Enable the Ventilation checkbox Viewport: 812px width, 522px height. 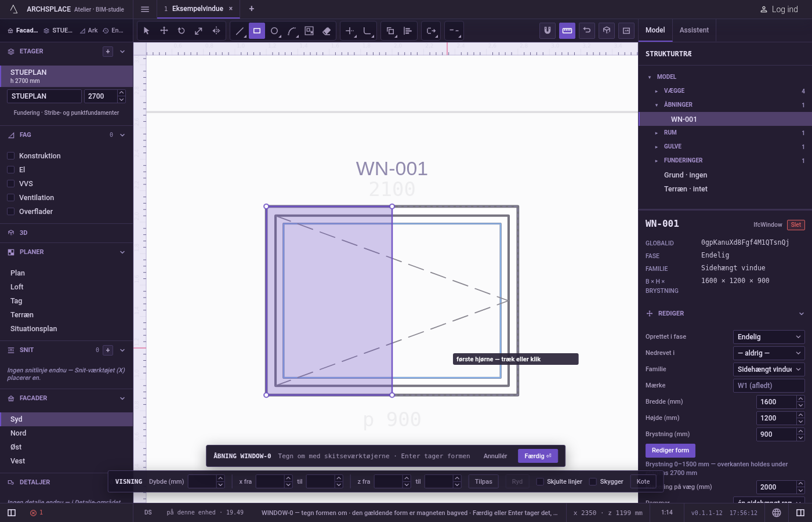10,198
